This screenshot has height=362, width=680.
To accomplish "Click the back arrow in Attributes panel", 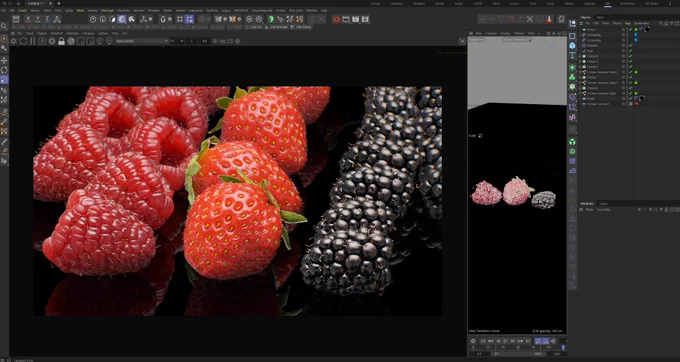I will (640, 210).
